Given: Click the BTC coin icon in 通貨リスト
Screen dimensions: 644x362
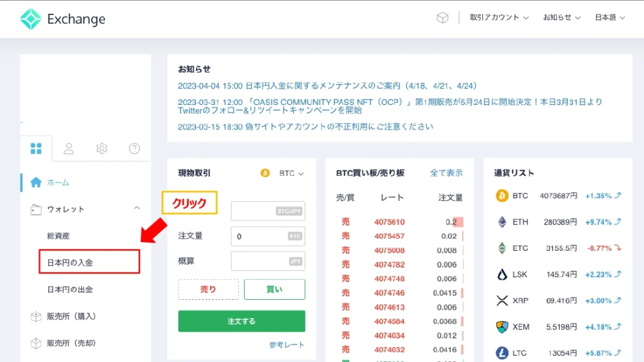Looking at the screenshot, I should [x=502, y=196].
